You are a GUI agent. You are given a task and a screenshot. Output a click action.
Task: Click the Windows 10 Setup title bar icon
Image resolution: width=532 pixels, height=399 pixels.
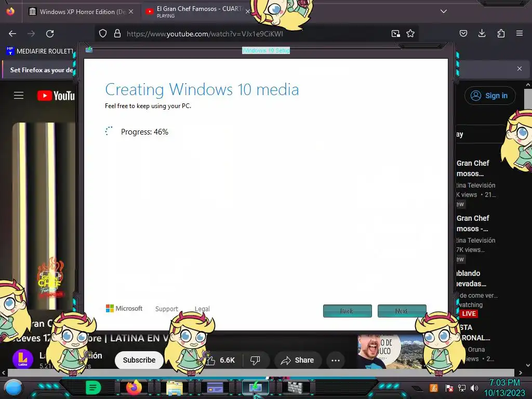click(89, 50)
